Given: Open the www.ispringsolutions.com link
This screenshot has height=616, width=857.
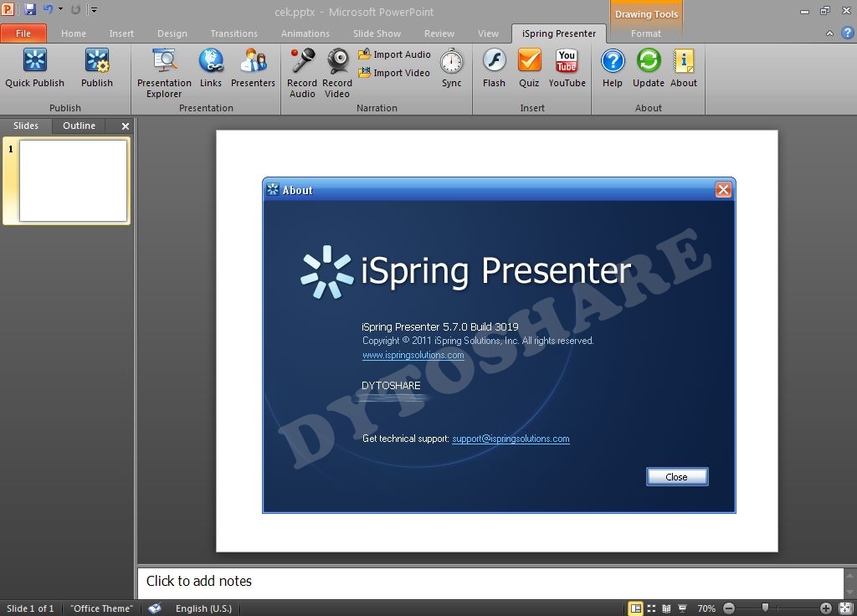Looking at the screenshot, I should pyautogui.click(x=413, y=355).
